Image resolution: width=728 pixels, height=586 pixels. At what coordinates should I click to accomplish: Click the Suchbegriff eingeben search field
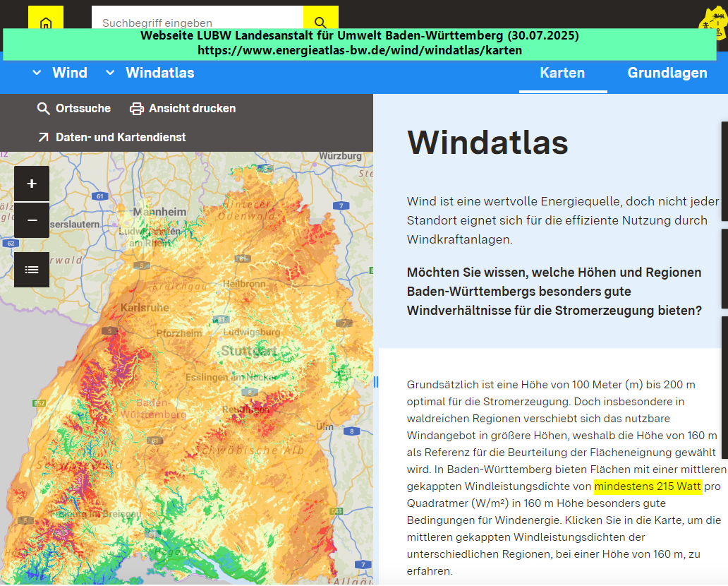tap(198, 23)
